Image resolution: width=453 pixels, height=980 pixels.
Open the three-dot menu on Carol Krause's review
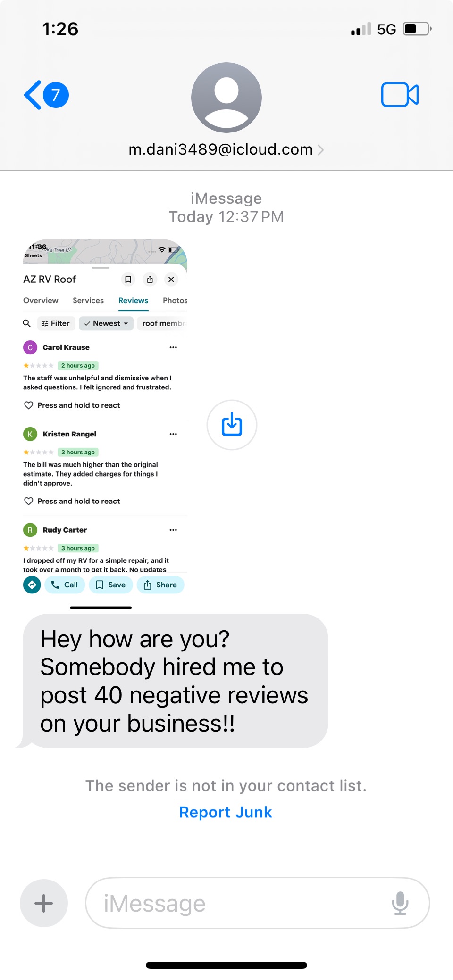coord(173,347)
